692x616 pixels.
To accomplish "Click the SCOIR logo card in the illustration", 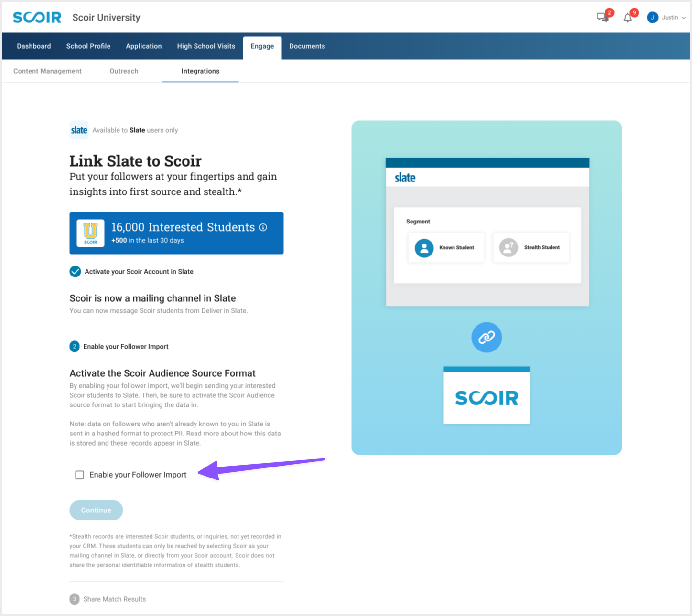I will tap(487, 395).
